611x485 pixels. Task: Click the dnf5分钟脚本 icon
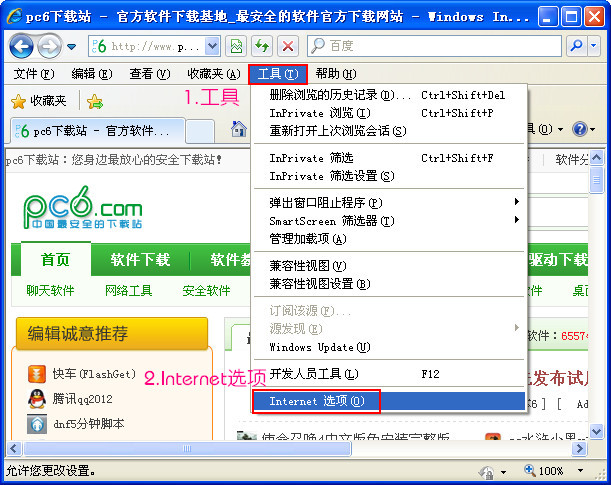coord(37,424)
